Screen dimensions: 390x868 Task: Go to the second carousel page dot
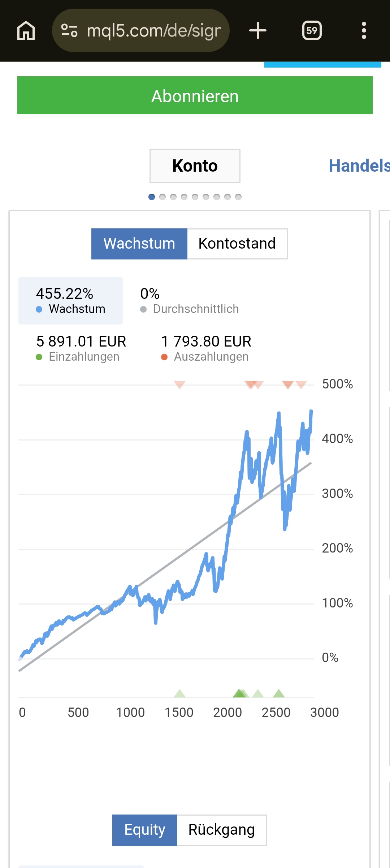(162, 197)
